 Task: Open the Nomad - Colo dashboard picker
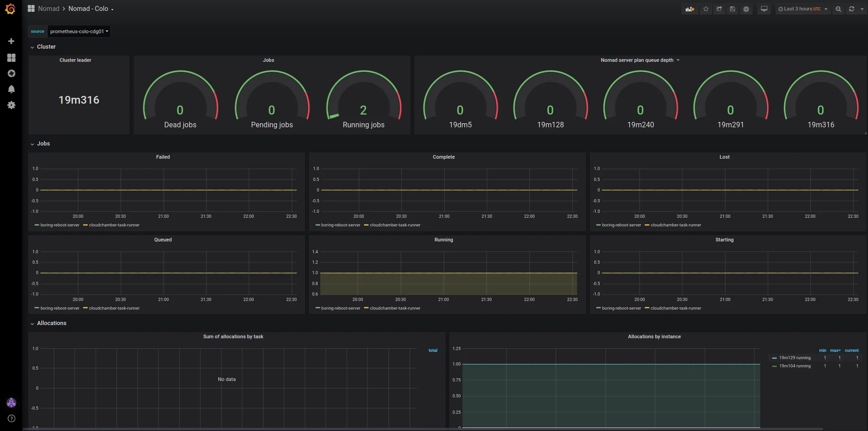tap(91, 9)
